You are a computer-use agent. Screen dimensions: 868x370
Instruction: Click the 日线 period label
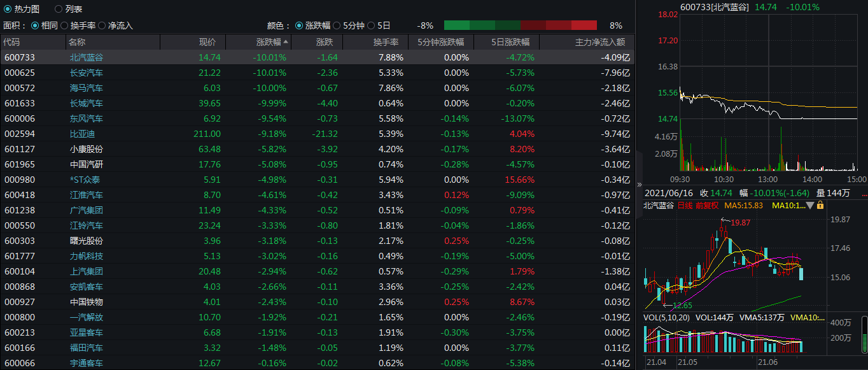click(685, 205)
